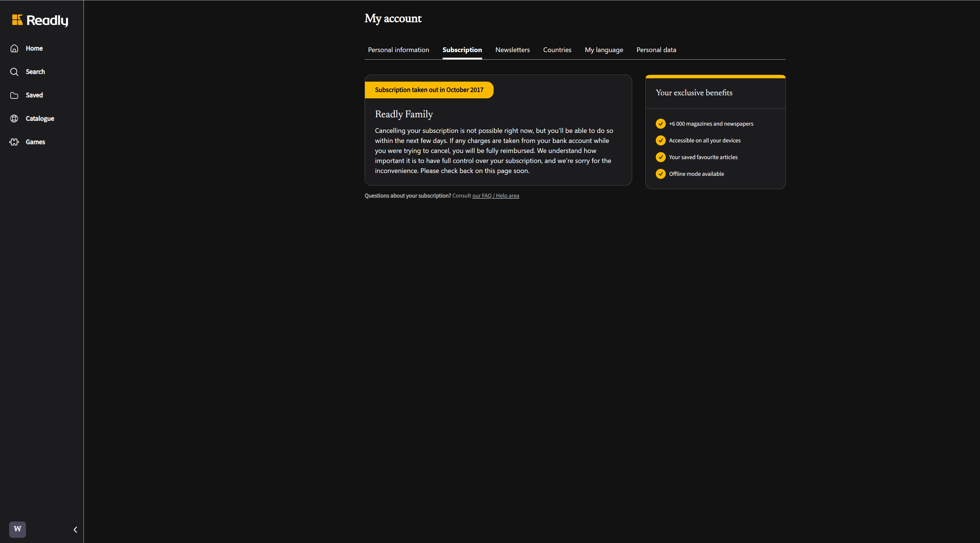Open Search via the magnifier icon
This screenshot has width=980, height=543.
click(14, 72)
